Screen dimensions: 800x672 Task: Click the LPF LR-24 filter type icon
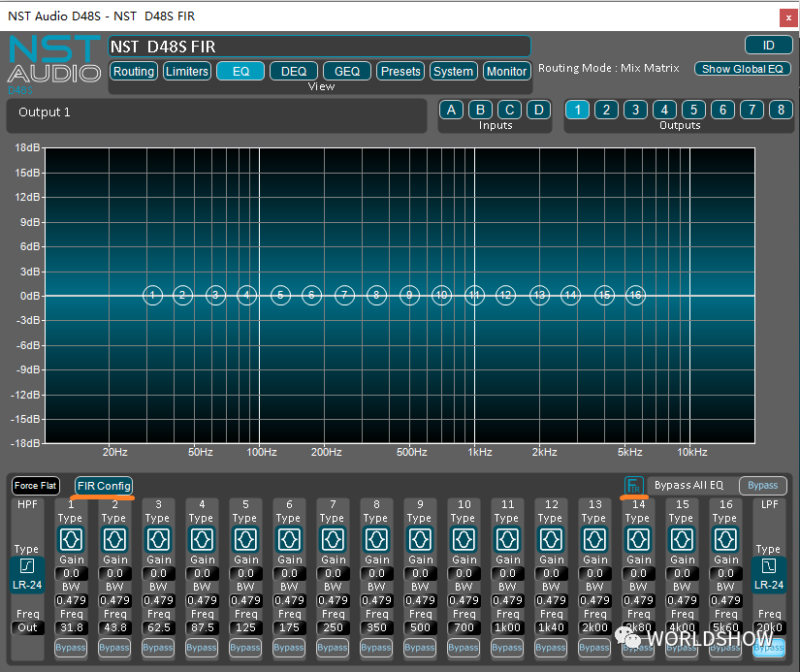point(769,574)
